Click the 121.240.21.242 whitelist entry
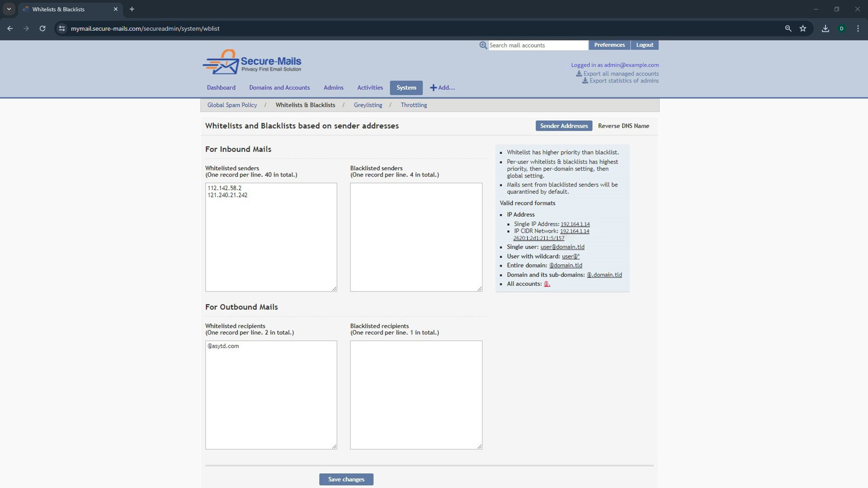This screenshot has height=488, width=868. pyautogui.click(x=227, y=195)
